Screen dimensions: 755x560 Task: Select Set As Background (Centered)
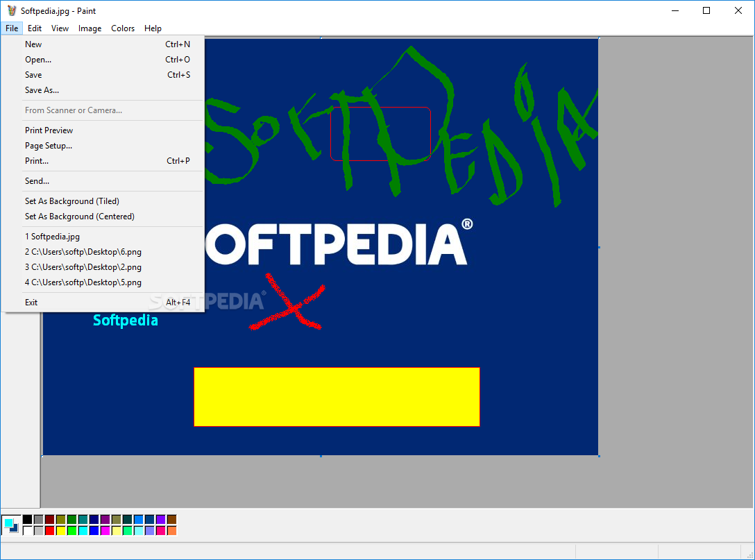point(103,217)
